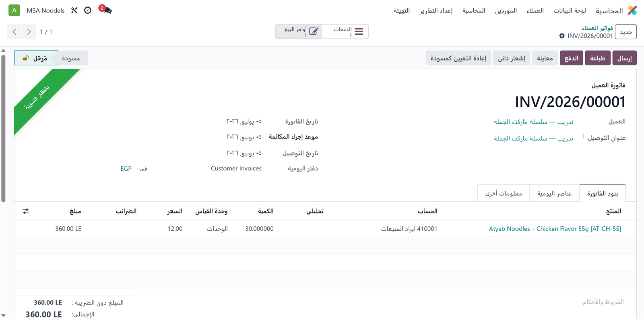The image size is (644, 319).
Task: Open the التهيئة menu
Action: click(x=402, y=10)
